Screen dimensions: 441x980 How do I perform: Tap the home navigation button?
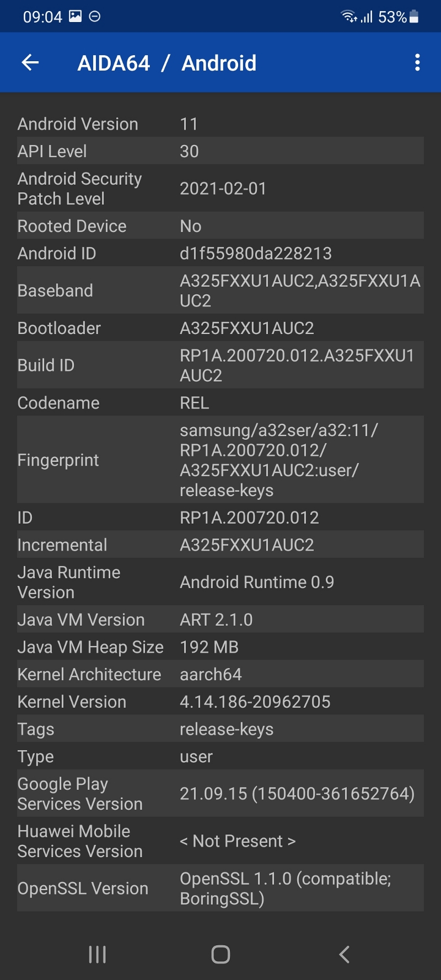point(220,954)
